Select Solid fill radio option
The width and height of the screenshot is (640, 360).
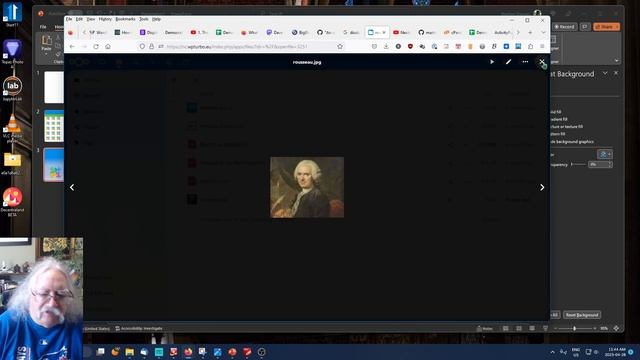pos(556,111)
